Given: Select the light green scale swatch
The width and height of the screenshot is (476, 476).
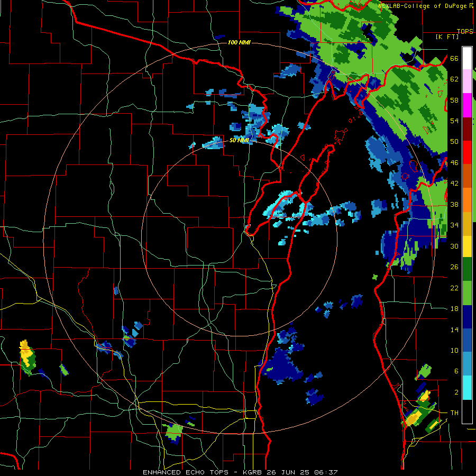Looking at the screenshot, I should click(467, 293).
